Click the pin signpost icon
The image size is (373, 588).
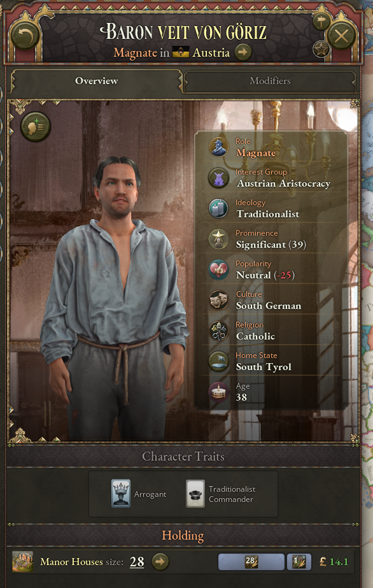[321, 22]
